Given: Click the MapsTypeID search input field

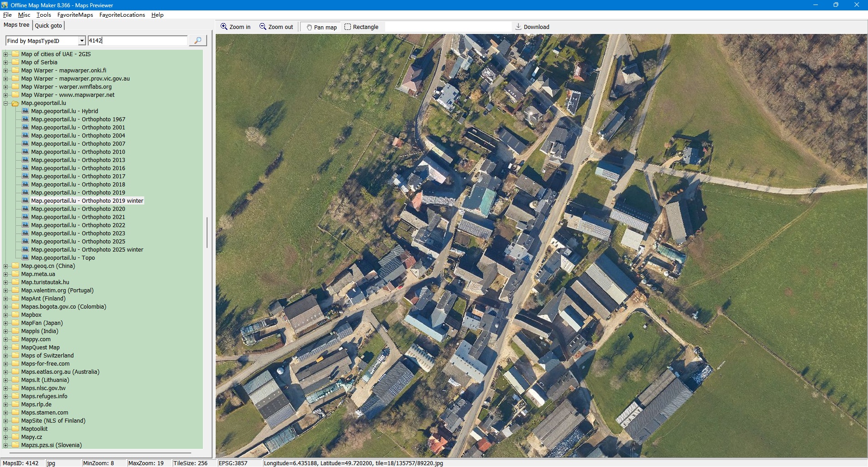Looking at the screenshot, I should (137, 41).
